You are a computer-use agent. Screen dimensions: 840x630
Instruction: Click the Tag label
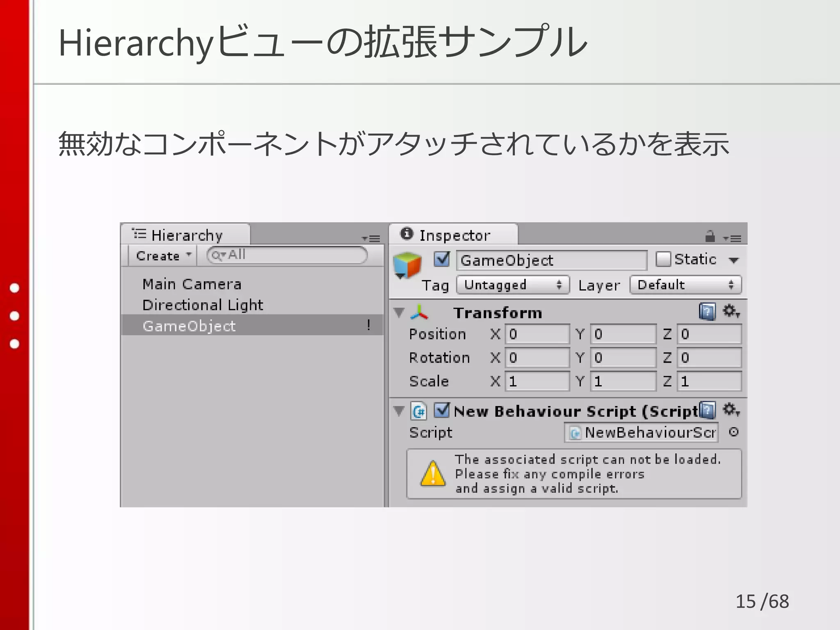coord(435,285)
